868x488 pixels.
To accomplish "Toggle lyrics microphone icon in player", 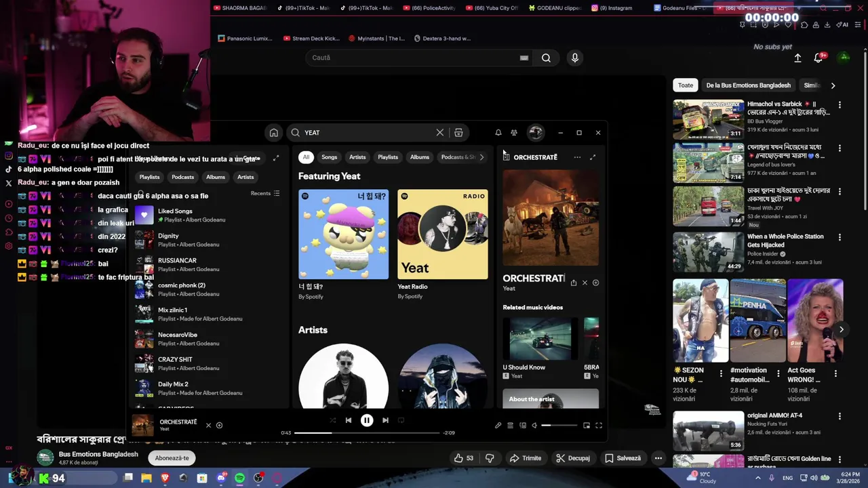I will coord(498,425).
